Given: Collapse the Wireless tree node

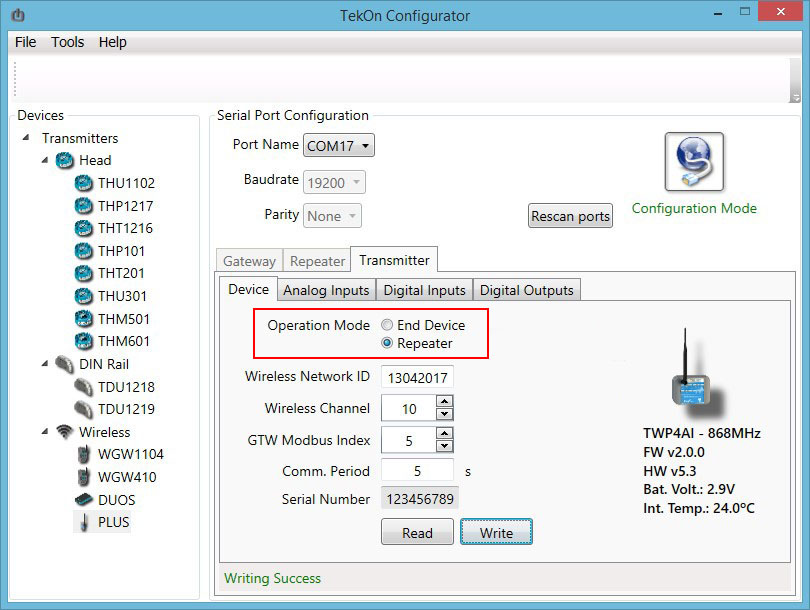Looking at the screenshot, I should (x=45, y=431).
